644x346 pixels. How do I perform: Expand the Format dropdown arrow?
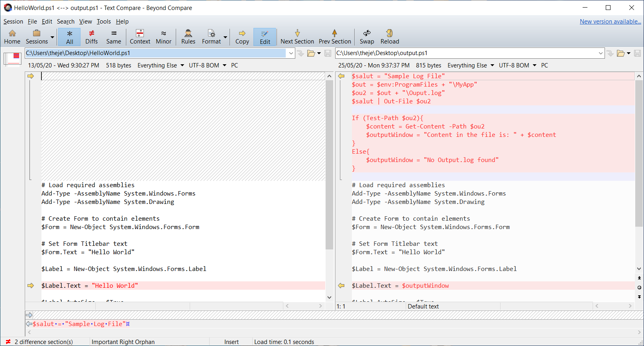pos(226,37)
